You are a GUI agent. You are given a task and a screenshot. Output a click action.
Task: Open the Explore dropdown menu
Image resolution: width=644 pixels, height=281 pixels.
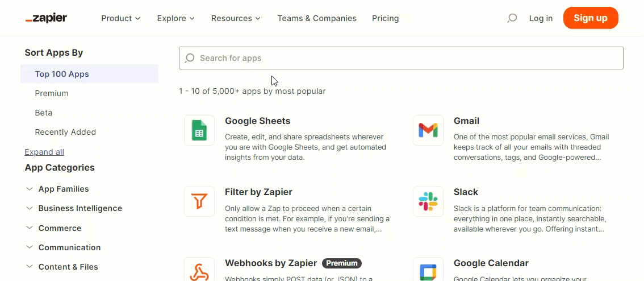coord(176,18)
